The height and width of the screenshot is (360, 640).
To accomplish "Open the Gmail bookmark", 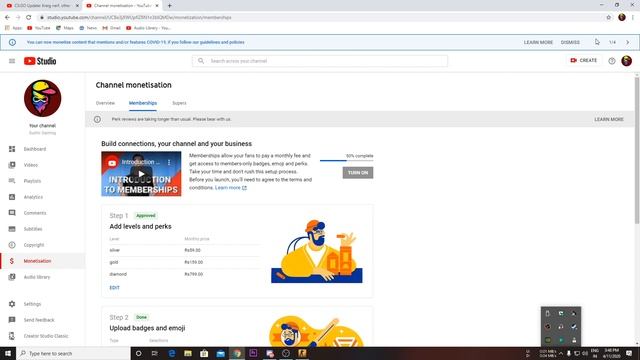I will (111, 28).
